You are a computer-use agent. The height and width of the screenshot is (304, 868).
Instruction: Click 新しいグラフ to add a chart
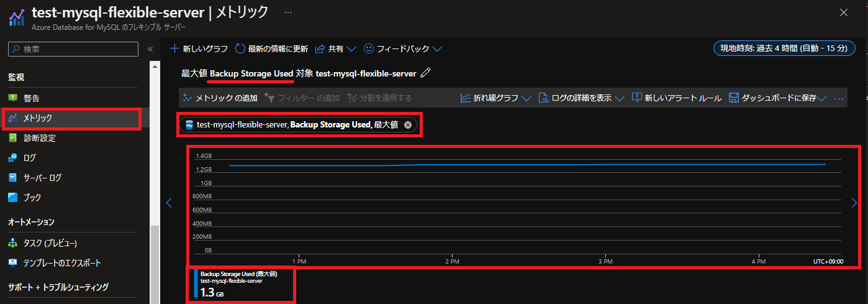tap(199, 48)
